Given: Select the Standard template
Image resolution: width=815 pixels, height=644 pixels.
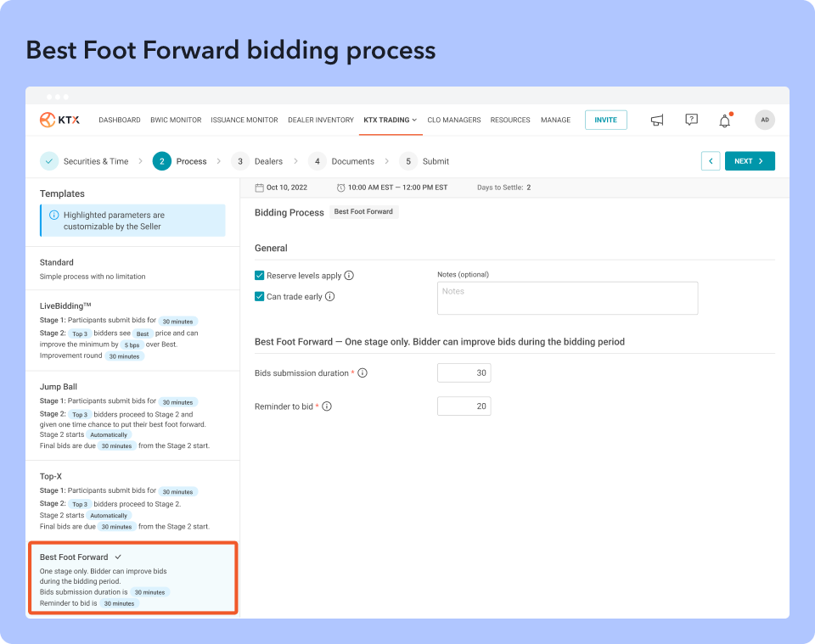Looking at the screenshot, I should (132, 268).
